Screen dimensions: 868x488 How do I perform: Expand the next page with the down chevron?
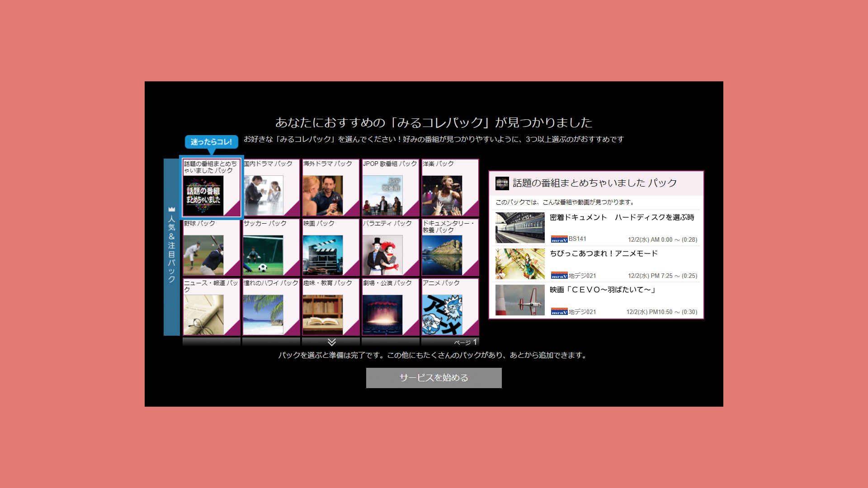[330, 342]
